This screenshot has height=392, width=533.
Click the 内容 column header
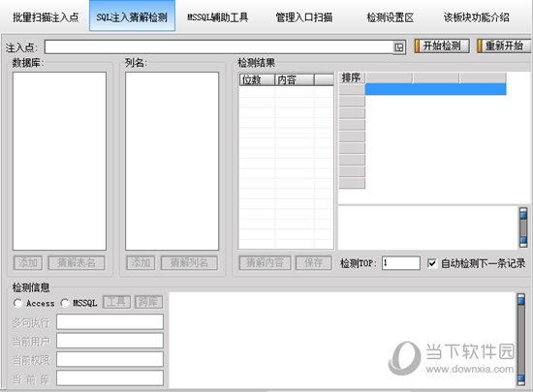(295, 79)
